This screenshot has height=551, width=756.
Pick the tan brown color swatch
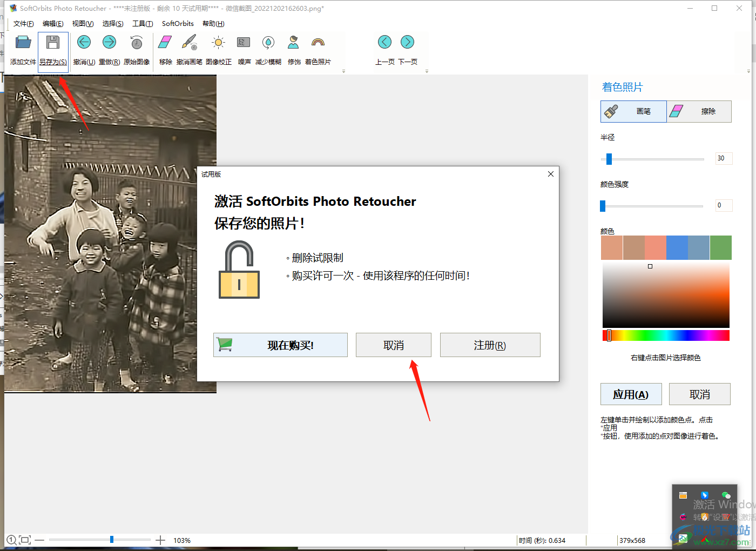pyautogui.click(x=633, y=247)
